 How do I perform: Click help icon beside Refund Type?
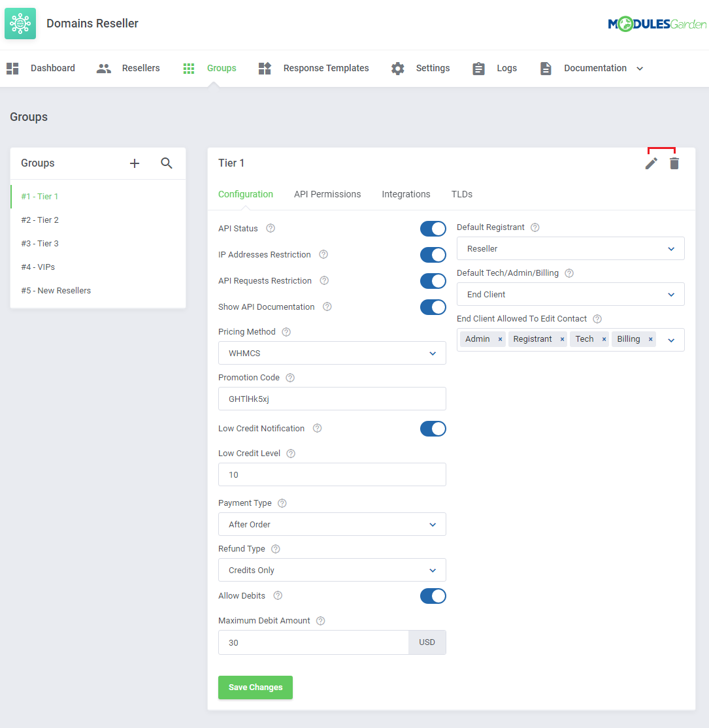click(275, 549)
